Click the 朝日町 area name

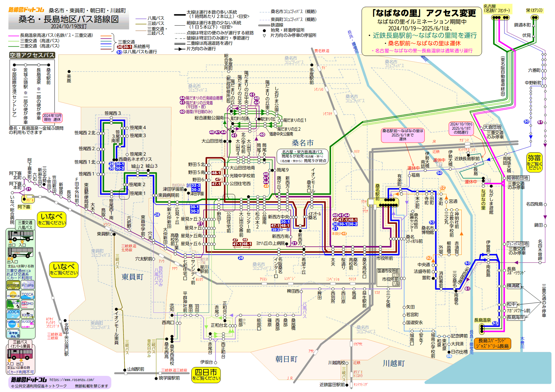[x=286, y=359]
